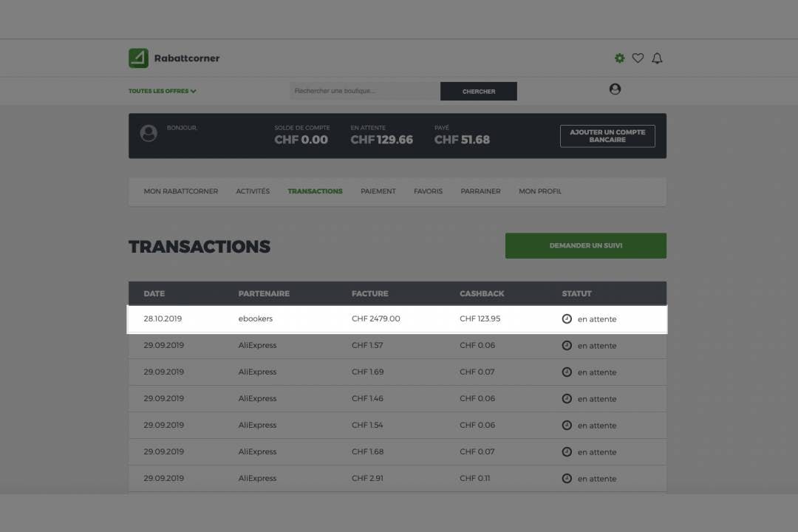Open favorites via the heart icon
The image size is (798, 532).
pos(638,58)
